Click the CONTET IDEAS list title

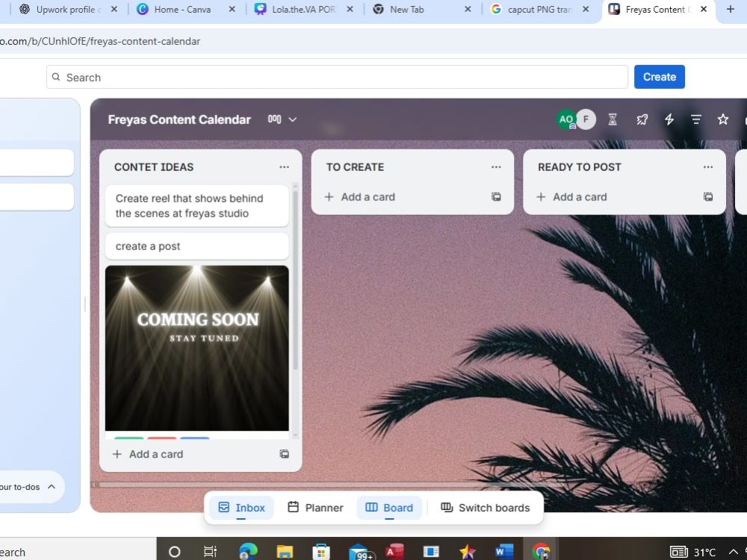154,167
